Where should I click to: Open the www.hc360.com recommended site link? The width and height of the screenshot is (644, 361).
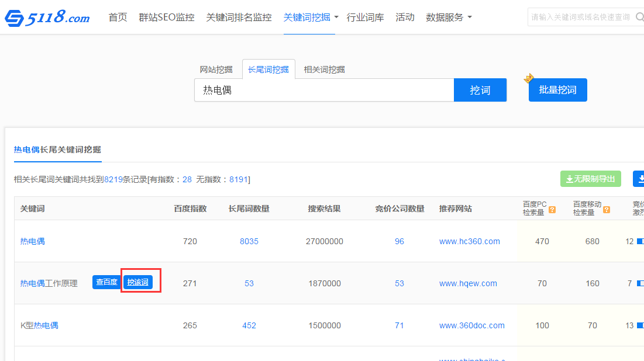tap(469, 241)
